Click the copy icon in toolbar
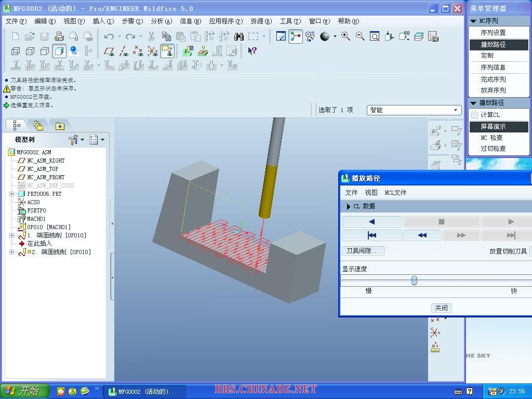This screenshot has height=399, width=532. (x=166, y=36)
